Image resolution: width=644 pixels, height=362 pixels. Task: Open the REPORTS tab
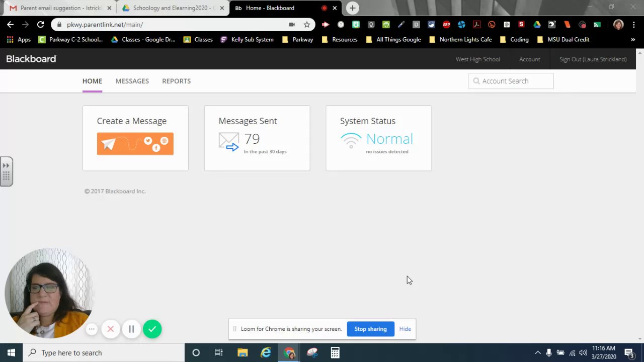[x=176, y=81]
